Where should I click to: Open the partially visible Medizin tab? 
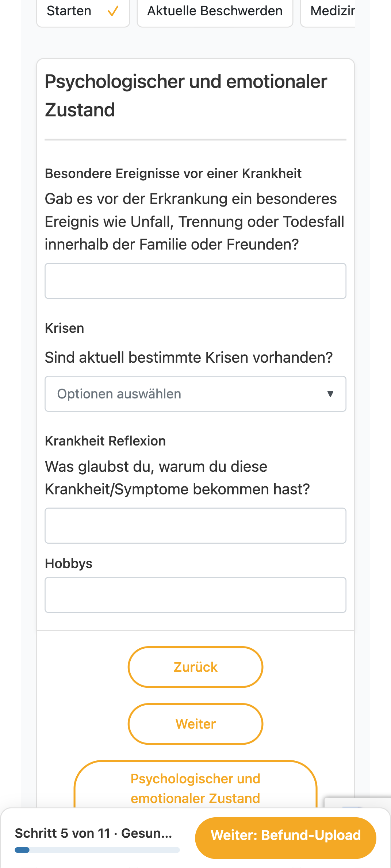[328, 12]
